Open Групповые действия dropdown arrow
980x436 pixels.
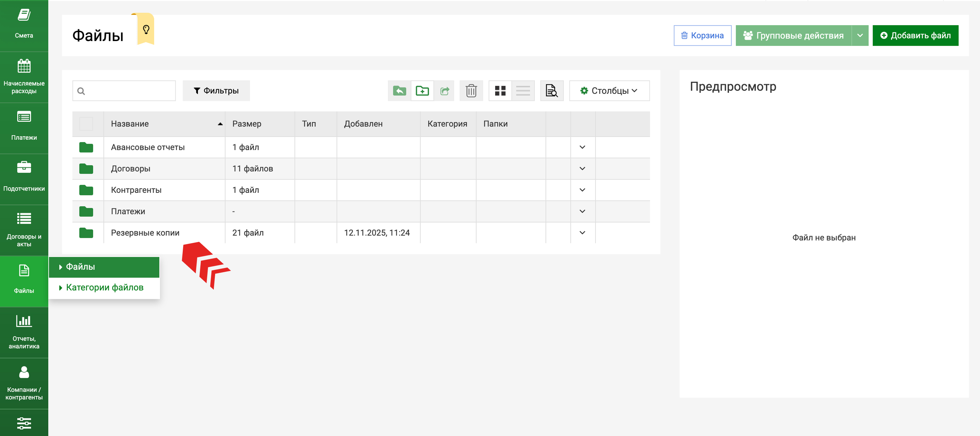click(859, 36)
